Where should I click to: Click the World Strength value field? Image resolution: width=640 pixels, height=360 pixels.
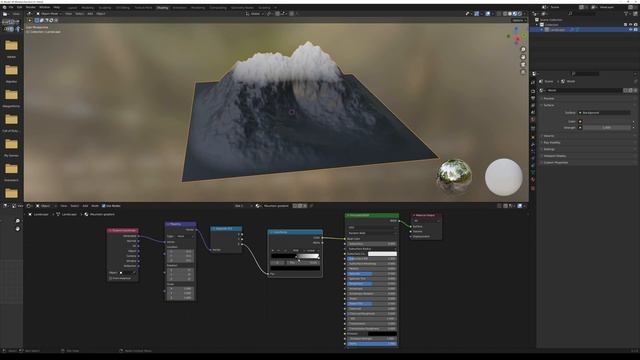coord(606,128)
